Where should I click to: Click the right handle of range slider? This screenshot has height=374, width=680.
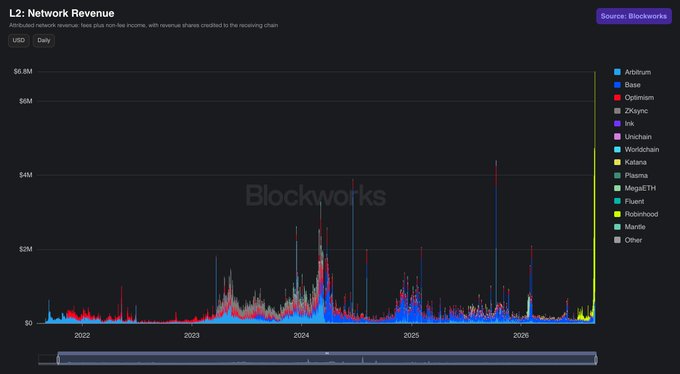tap(596, 359)
